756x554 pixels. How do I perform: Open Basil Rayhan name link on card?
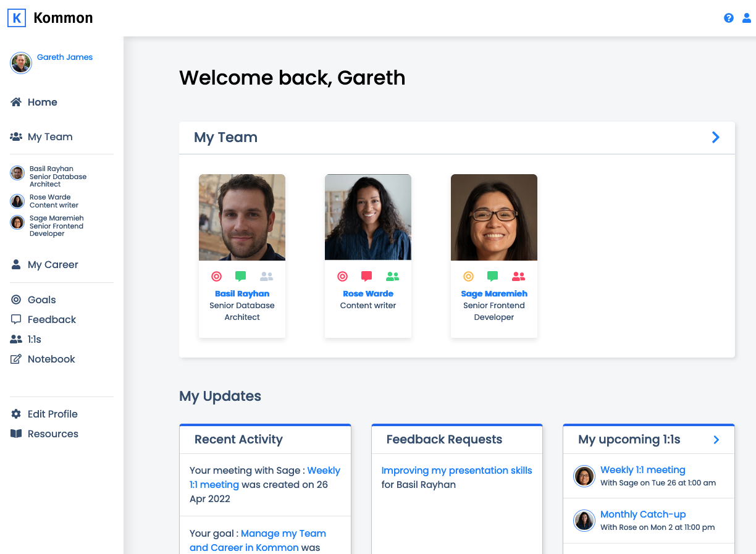pyautogui.click(x=242, y=293)
